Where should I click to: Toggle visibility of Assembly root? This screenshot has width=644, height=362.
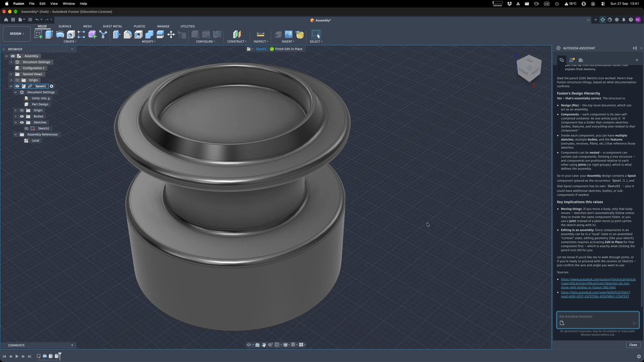(x=13, y=56)
